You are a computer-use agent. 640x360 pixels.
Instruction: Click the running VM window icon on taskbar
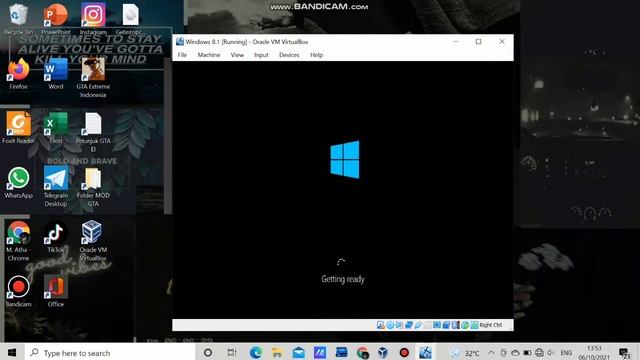tap(425, 353)
